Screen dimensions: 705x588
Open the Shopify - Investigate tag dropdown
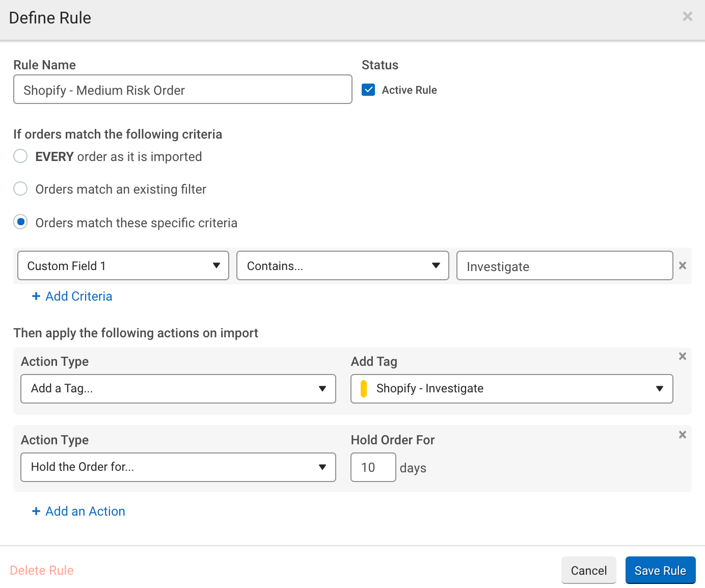(512, 389)
